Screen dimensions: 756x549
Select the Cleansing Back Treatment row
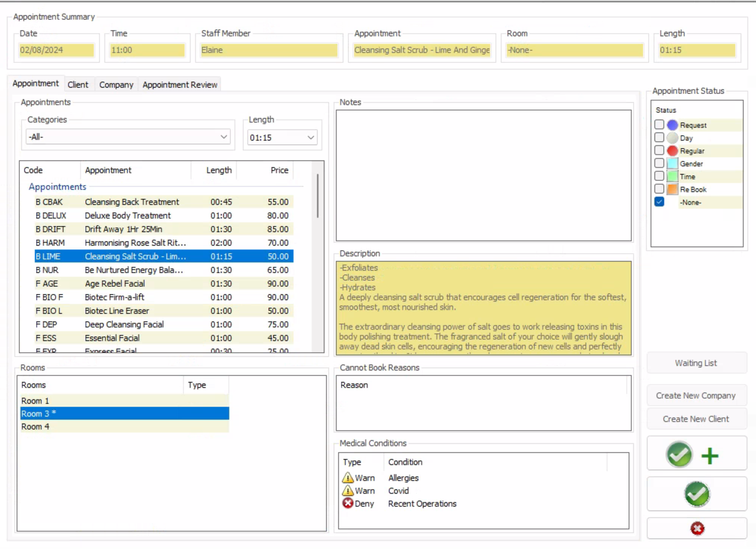coord(164,202)
